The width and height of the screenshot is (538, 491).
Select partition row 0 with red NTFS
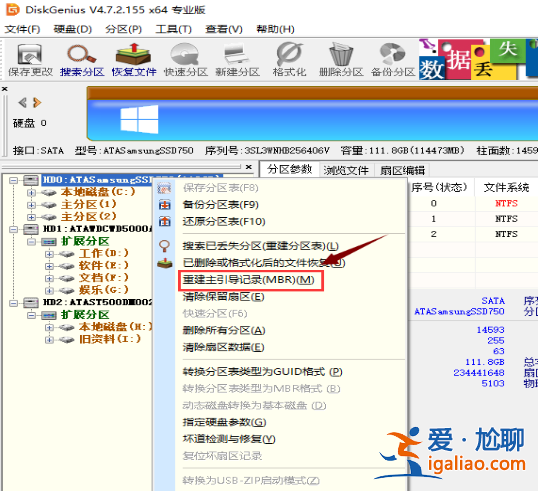pos(473,203)
